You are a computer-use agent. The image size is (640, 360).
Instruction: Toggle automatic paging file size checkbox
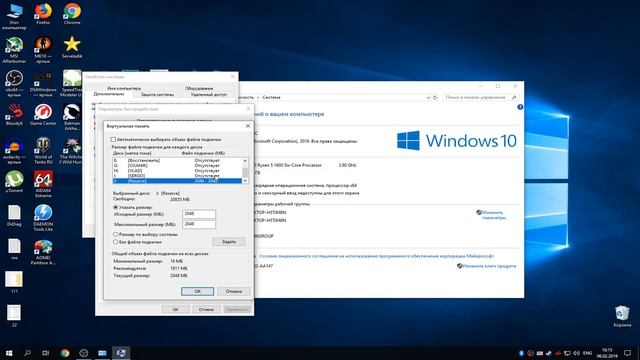113,139
